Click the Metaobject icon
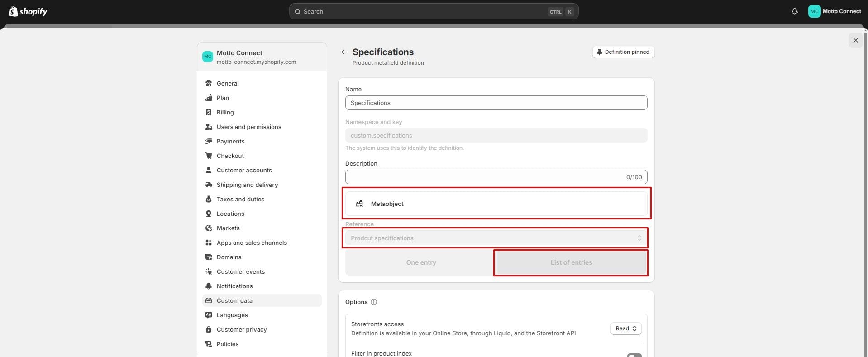The height and width of the screenshot is (357, 868). (359, 204)
